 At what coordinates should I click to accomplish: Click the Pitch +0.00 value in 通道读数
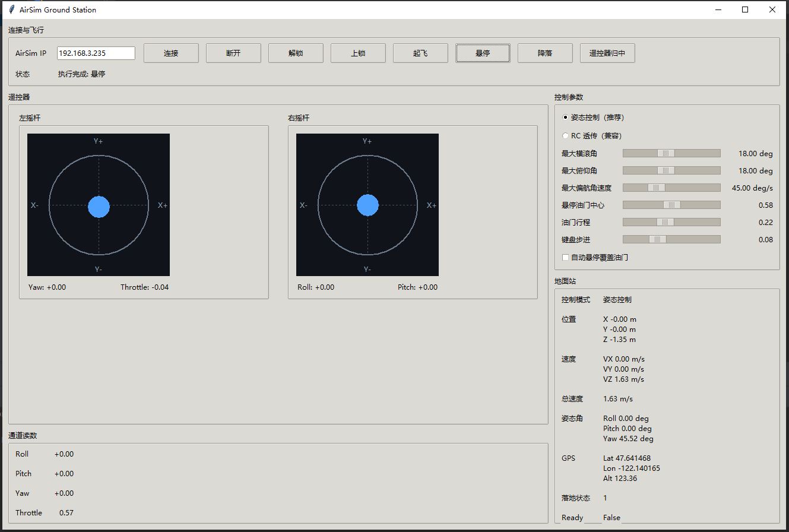64,474
